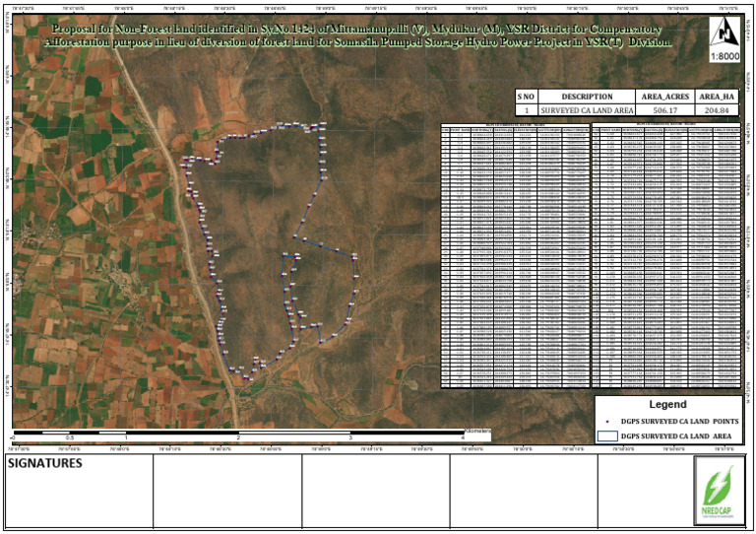Click the "0.5" scale bar label
The width and height of the screenshot is (756, 534).
point(70,438)
